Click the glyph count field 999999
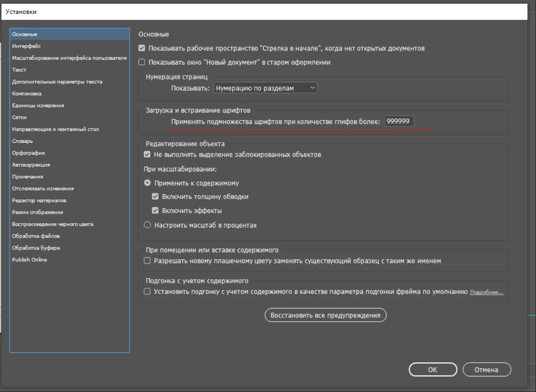The image size is (536, 392). coord(399,122)
